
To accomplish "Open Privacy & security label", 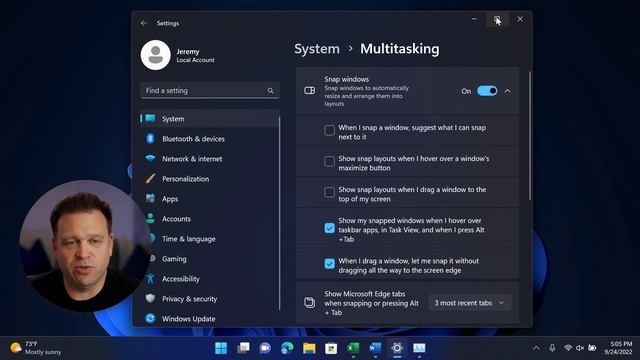I will click(x=189, y=299).
